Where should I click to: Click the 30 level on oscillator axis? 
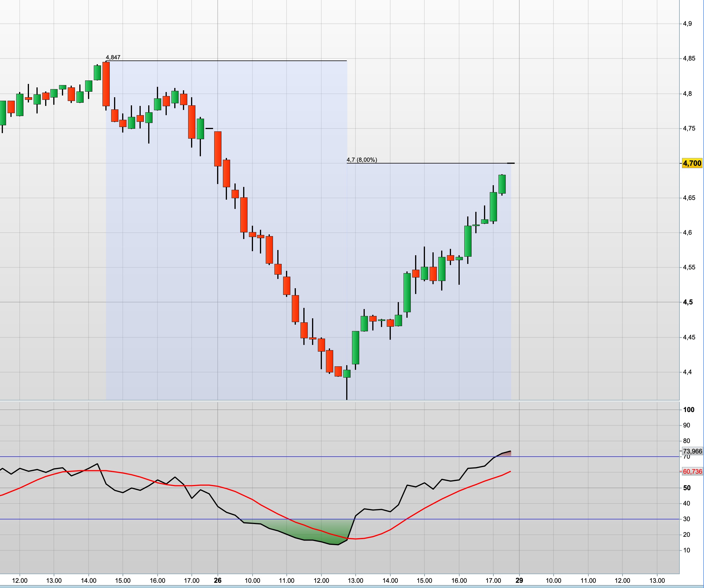pyautogui.click(x=687, y=519)
